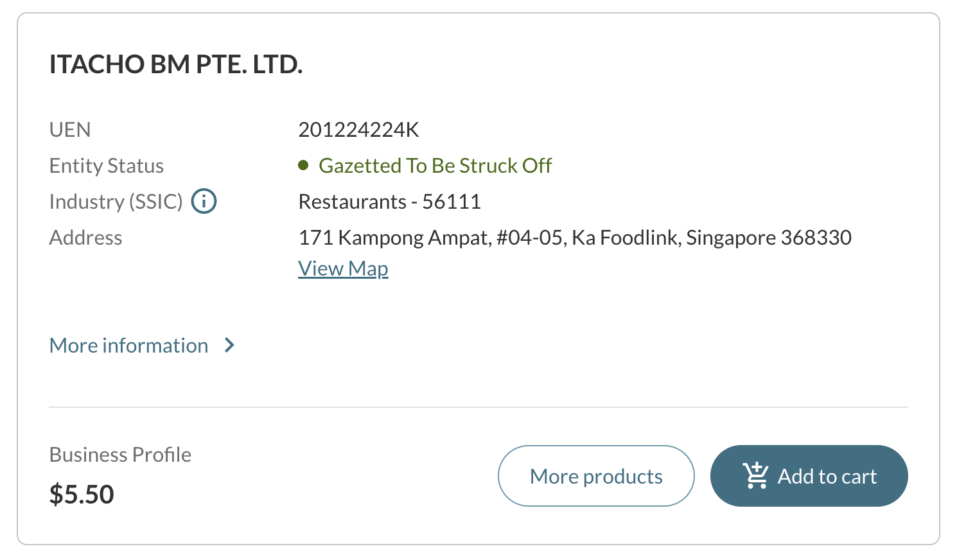The width and height of the screenshot is (957, 560).
Task: Click the company address line
Action: pos(575,238)
